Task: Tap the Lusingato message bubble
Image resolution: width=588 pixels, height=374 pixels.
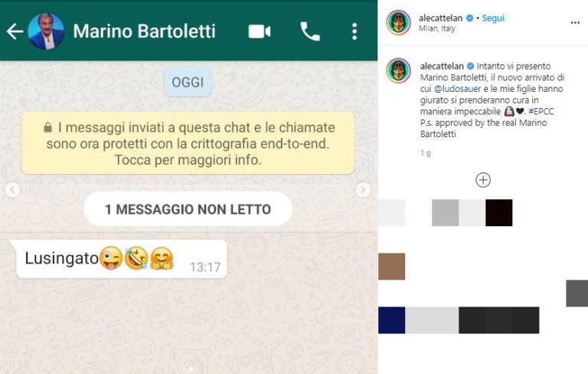Action: [122, 259]
